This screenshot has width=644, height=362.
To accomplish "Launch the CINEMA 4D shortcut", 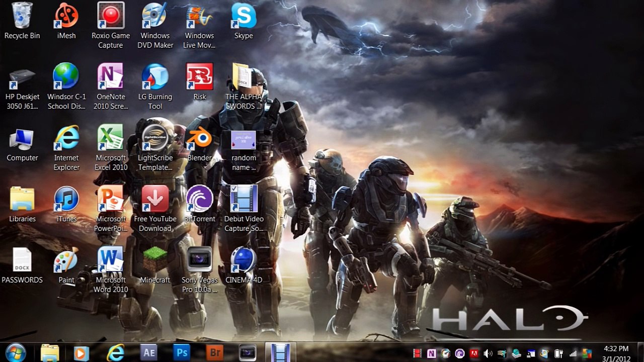I will pos(244,266).
